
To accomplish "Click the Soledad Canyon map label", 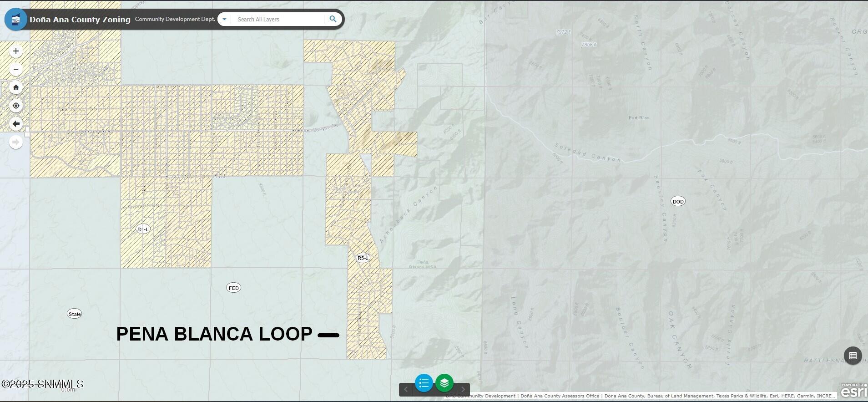I will coord(587,153).
